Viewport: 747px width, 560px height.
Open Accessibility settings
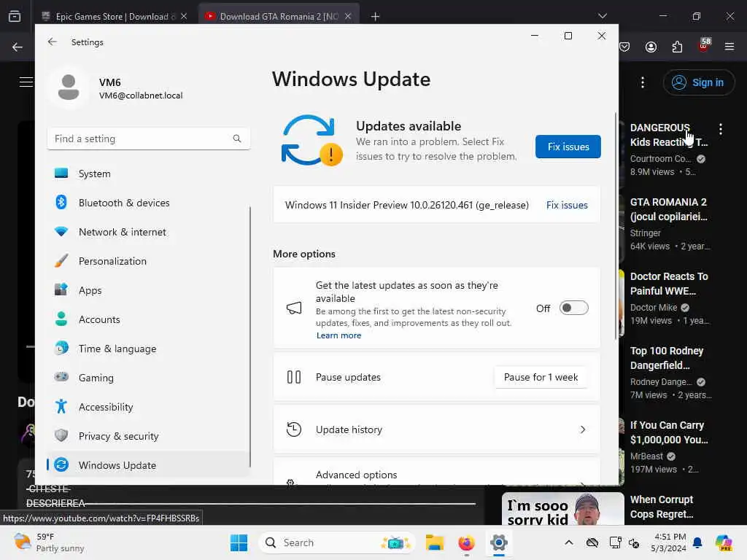pos(147,407)
